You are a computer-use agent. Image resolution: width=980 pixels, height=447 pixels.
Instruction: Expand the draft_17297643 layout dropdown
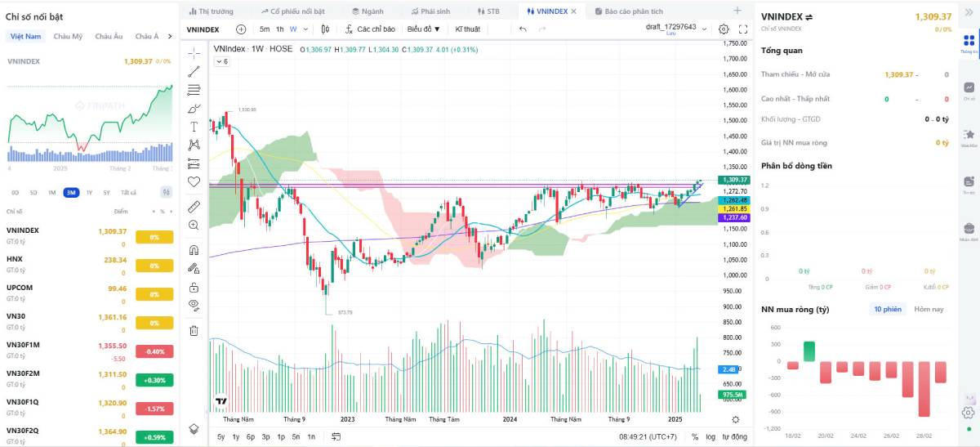705,29
